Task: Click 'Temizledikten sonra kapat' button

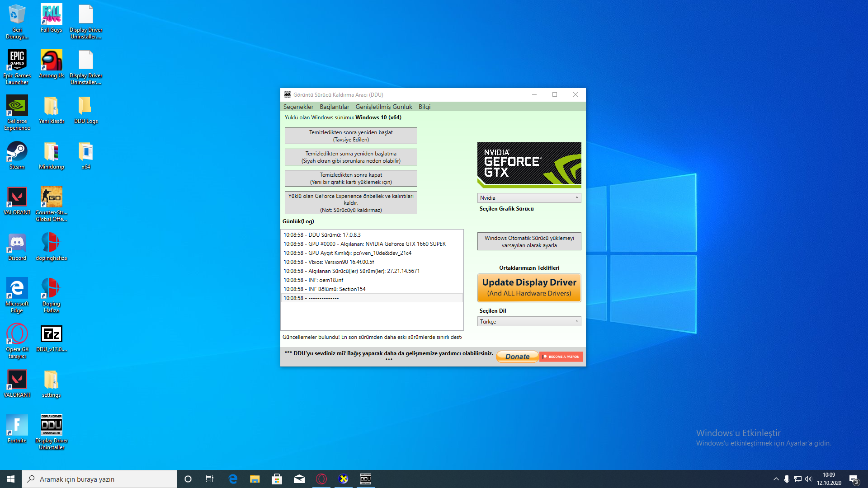Action: (x=351, y=178)
